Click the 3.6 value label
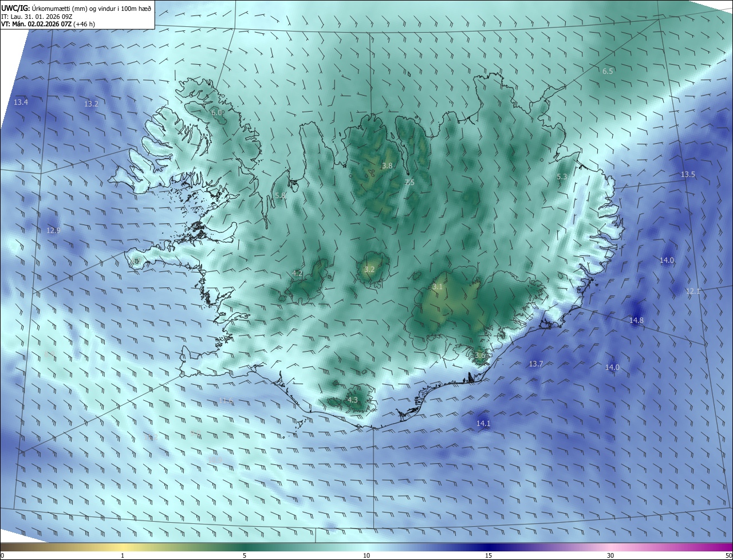The height and width of the screenshot is (560, 733). 480,355
